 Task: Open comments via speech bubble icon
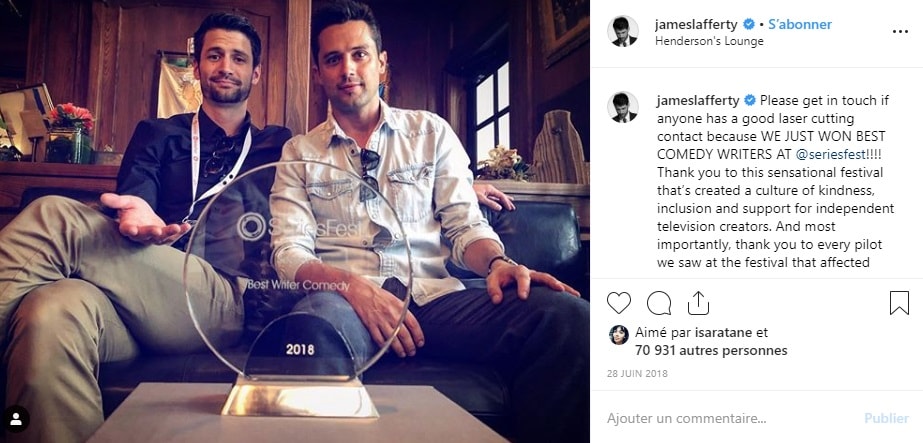pos(659,303)
